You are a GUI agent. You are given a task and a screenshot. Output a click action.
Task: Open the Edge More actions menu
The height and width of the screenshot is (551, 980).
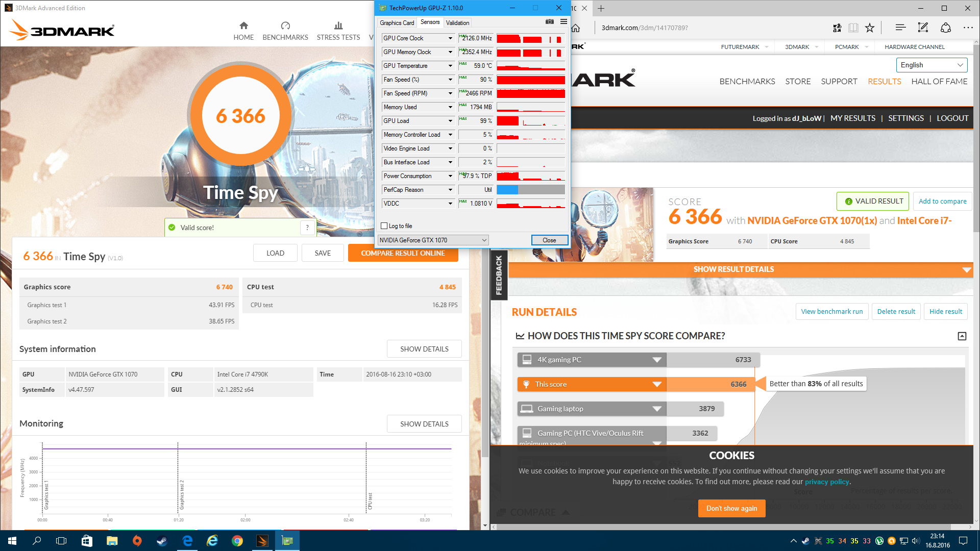coord(968,28)
